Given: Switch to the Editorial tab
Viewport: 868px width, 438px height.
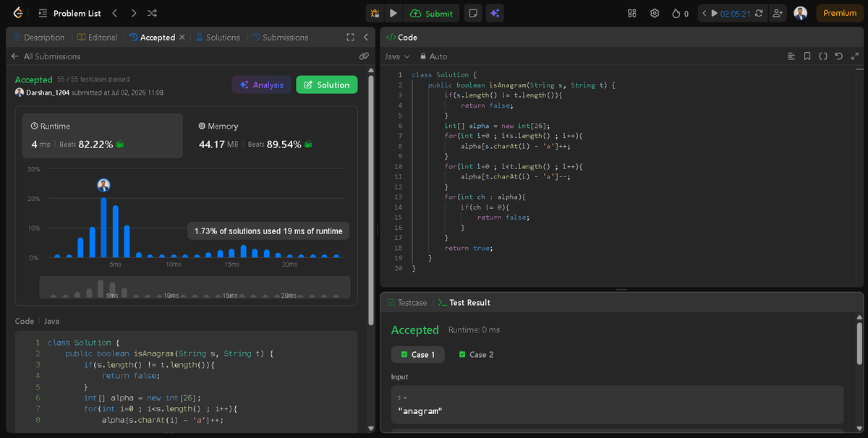Looking at the screenshot, I should (97, 38).
